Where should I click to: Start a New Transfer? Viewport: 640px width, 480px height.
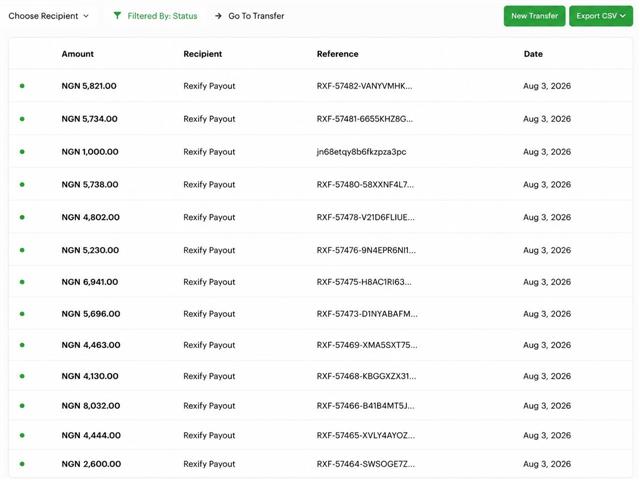(x=534, y=16)
